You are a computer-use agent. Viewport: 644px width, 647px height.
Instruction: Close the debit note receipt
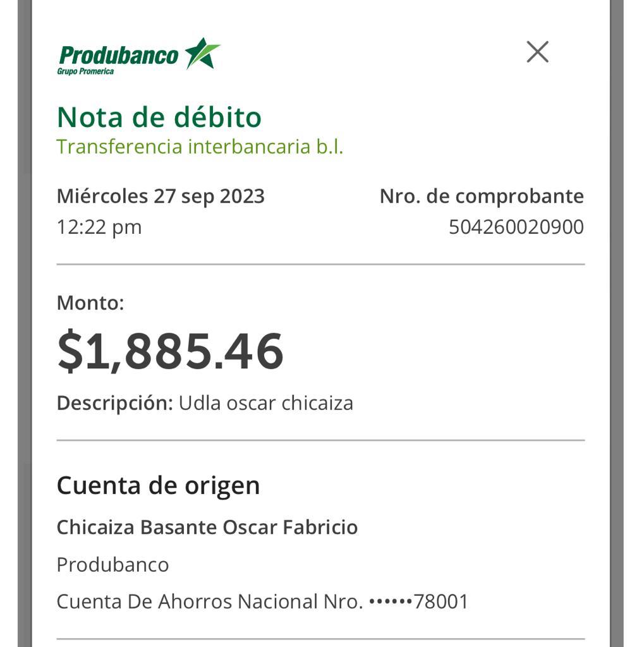537,52
